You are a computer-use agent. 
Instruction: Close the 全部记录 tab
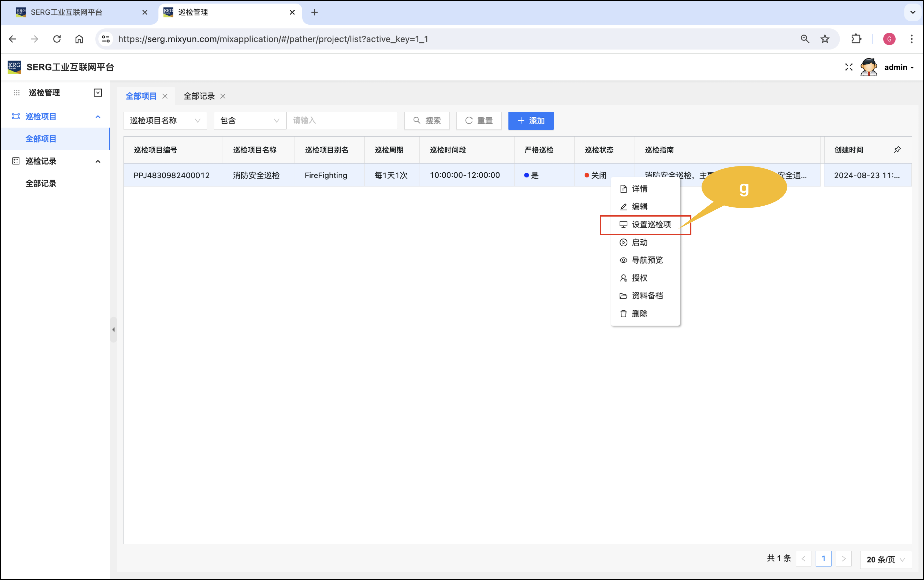[x=223, y=96]
